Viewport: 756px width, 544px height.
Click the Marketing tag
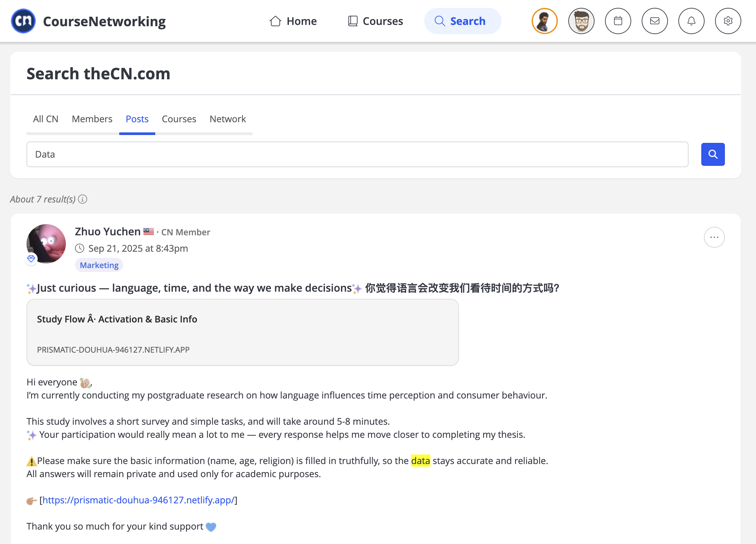click(99, 265)
